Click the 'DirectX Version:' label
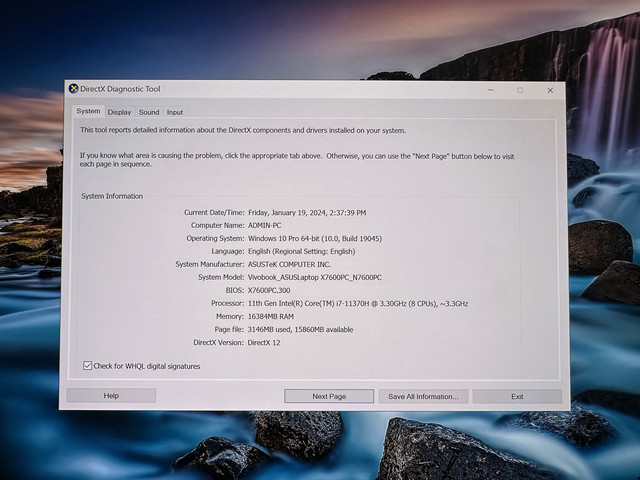Screen dimensions: 640x480 pos(218,342)
